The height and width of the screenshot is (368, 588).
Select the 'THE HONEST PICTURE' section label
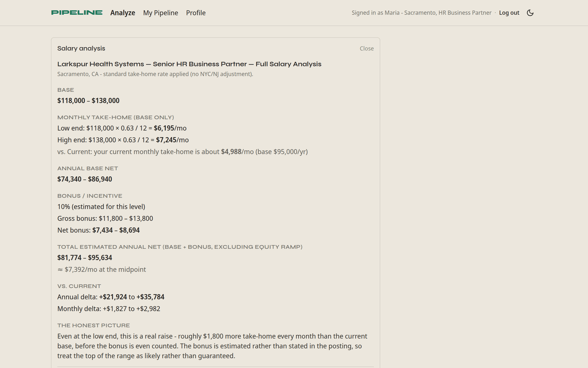click(94, 325)
